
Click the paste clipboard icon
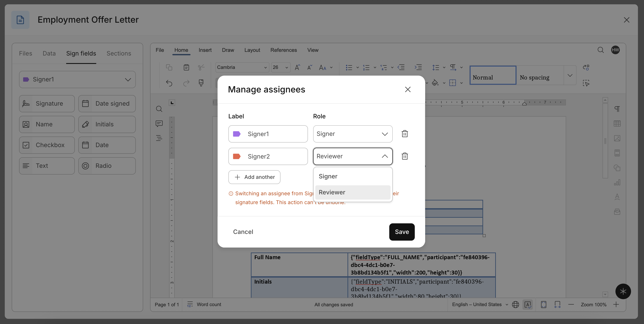pyautogui.click(x=186, y=67)
